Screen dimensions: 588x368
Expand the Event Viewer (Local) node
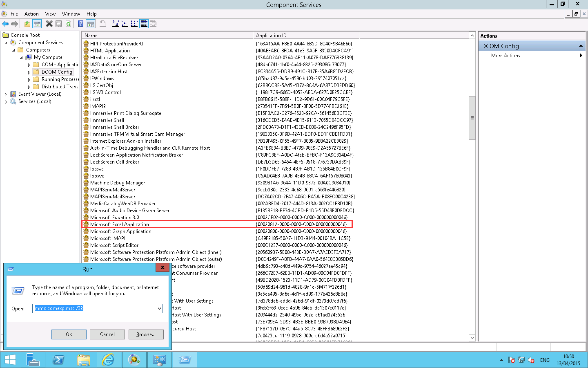click(x=6, y=94)
